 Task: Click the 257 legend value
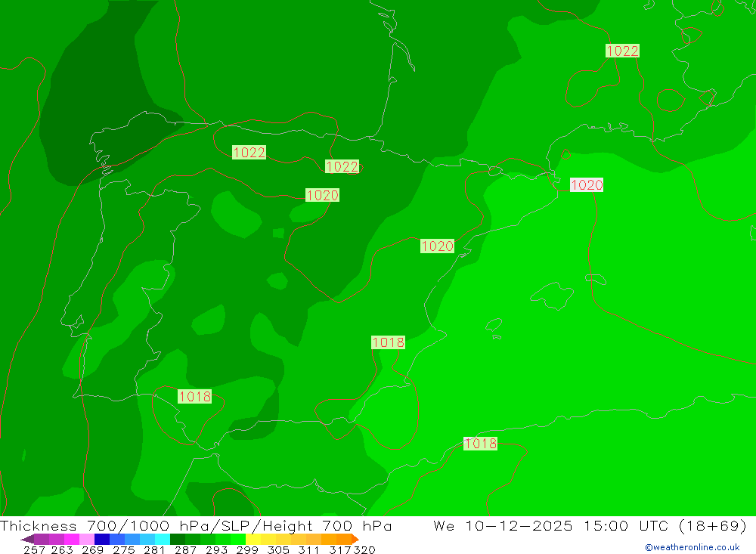[x=34, y=549]
